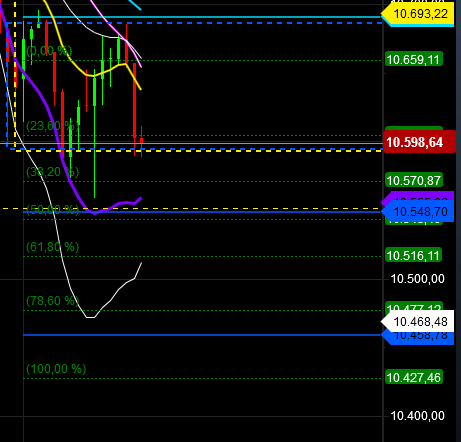Click the (50,00 %) retracement label
The width and height of the screenshot is (461, 442).
[53, 209]
